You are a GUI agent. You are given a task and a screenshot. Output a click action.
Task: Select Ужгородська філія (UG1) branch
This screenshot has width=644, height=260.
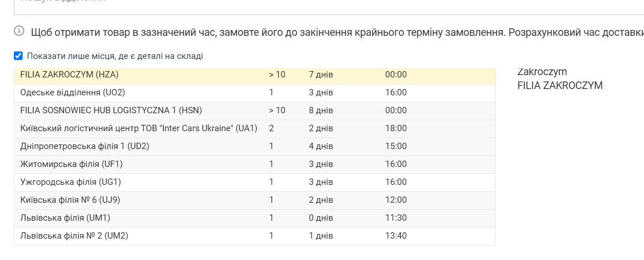click(x=70, y=182)
